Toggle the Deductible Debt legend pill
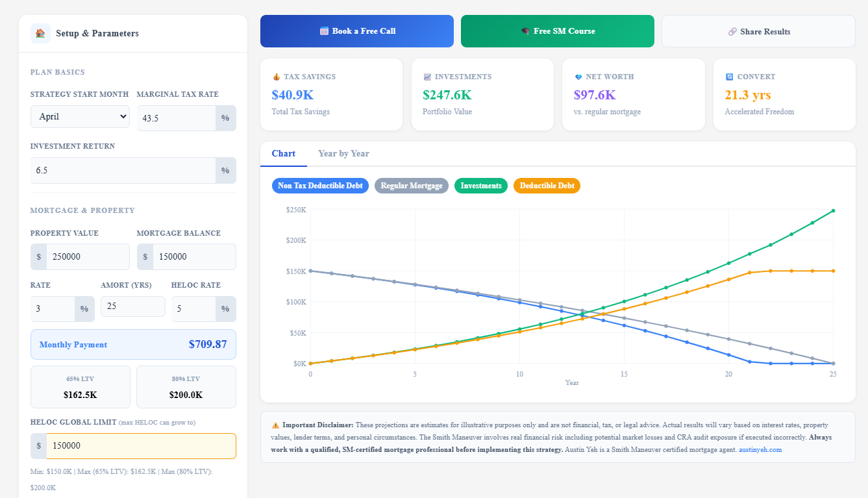868x498 pixels. tap(547, 185)
